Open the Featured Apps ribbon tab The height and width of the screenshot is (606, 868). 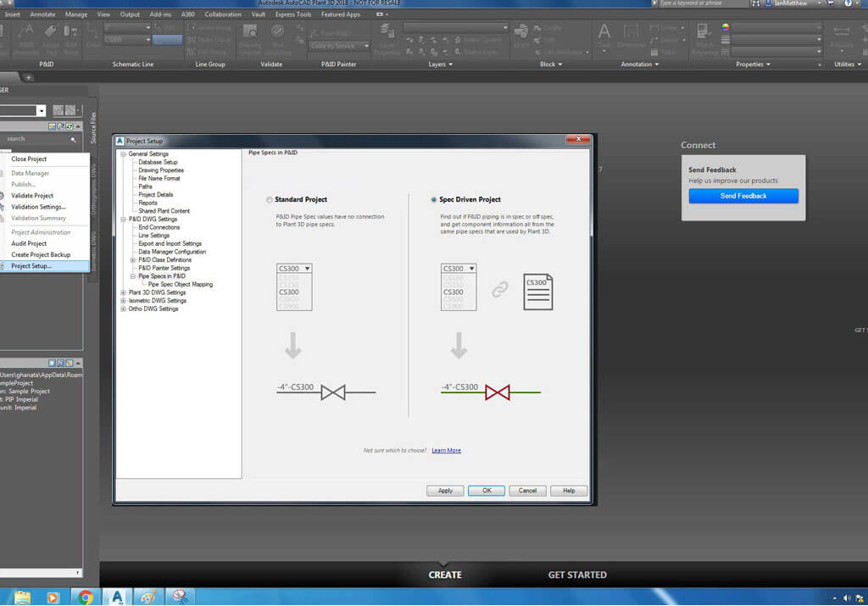pos(341,14)
